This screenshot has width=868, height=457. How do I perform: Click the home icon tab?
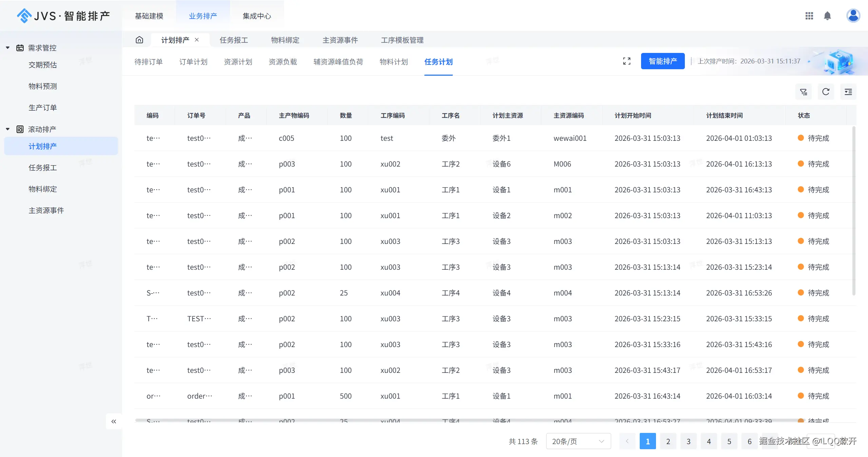coord(139,40)
